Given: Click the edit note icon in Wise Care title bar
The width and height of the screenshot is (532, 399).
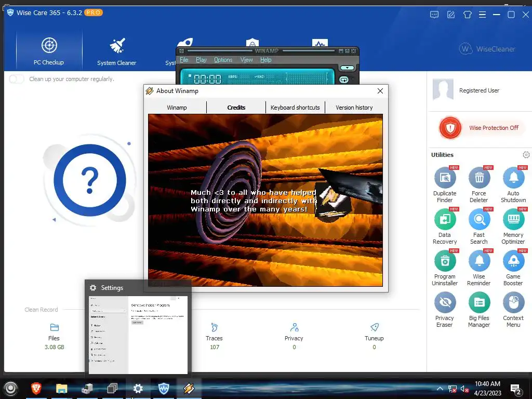Looking at the screenshot, I should tap(451, 15).
